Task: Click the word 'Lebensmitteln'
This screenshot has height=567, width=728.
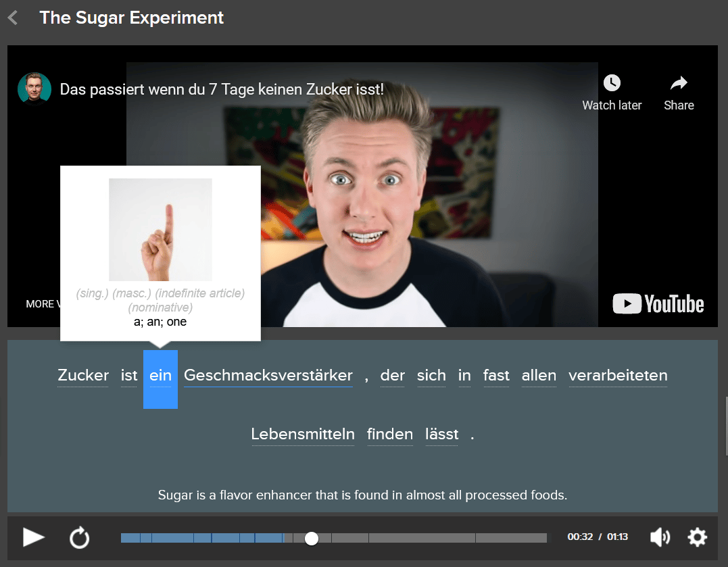Action: (x=302, y=435)
